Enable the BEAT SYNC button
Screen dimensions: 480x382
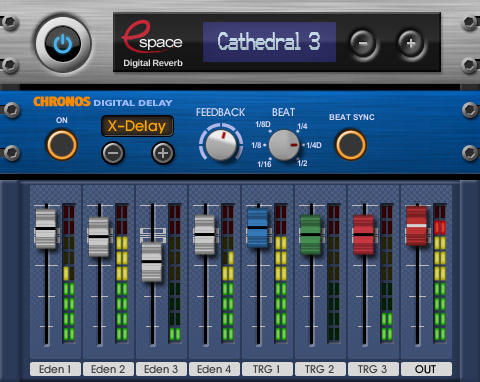pyautogui.click(x=351, y=145)
